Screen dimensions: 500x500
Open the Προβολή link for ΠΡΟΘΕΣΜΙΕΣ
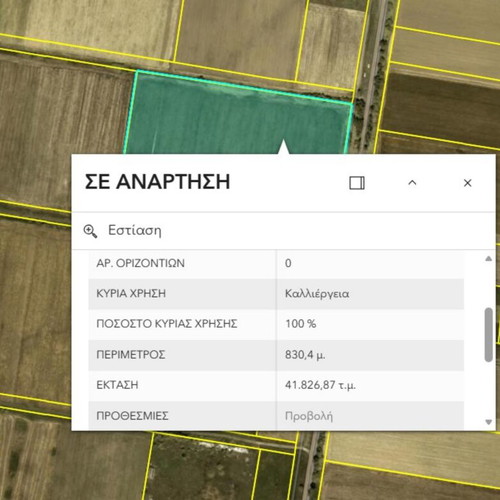point(309,416)
